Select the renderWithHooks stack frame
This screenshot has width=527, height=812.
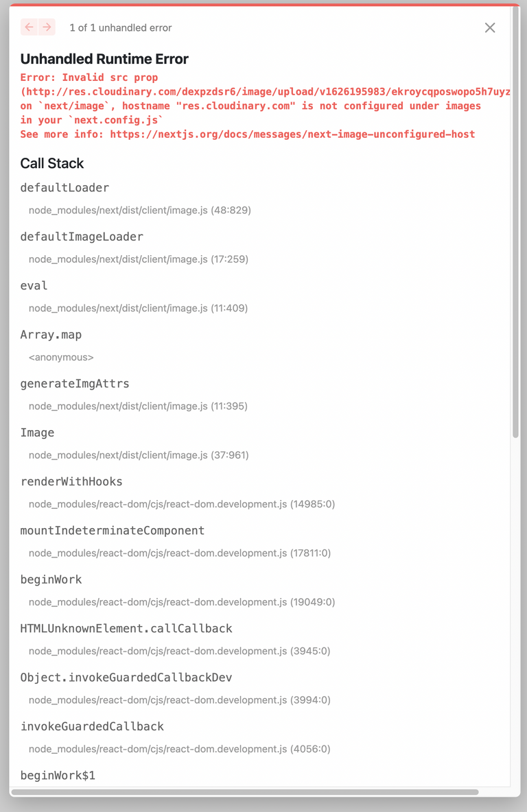pos(71,481)
